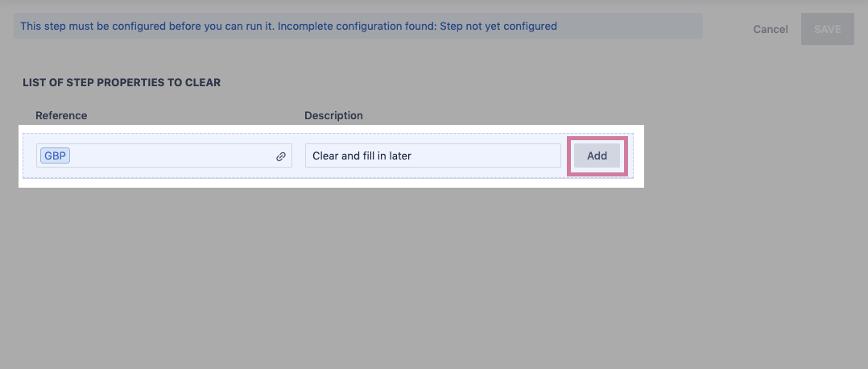Click 'Incomplete configuration found' text in banner

point(356,26)
